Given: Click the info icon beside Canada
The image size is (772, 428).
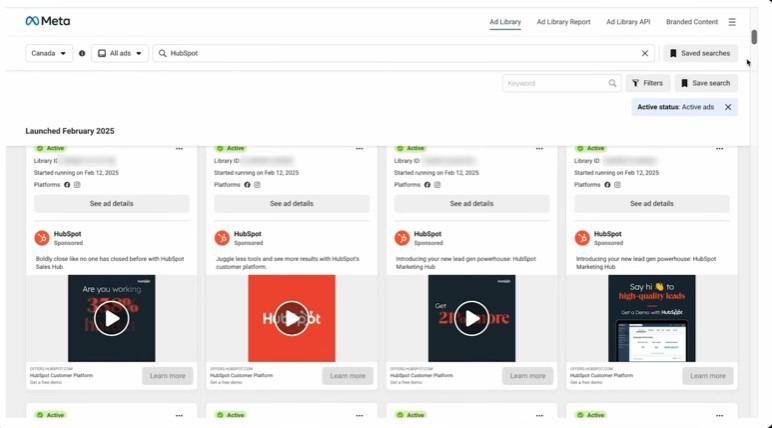Looking at the screenshot, I should [82, 53].
